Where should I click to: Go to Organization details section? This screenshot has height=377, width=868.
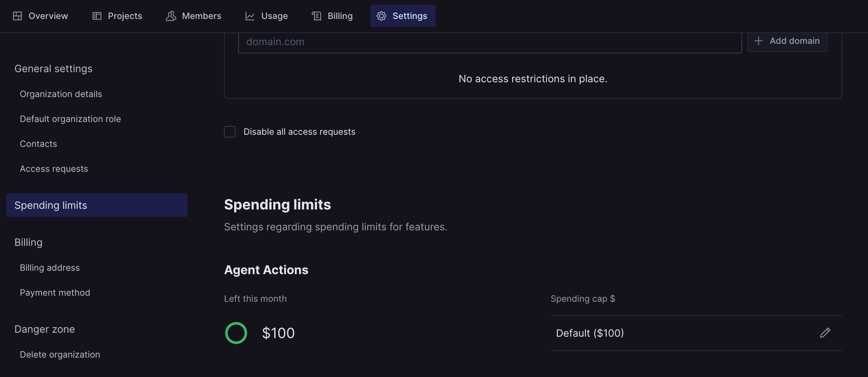[x=61, y=94]
